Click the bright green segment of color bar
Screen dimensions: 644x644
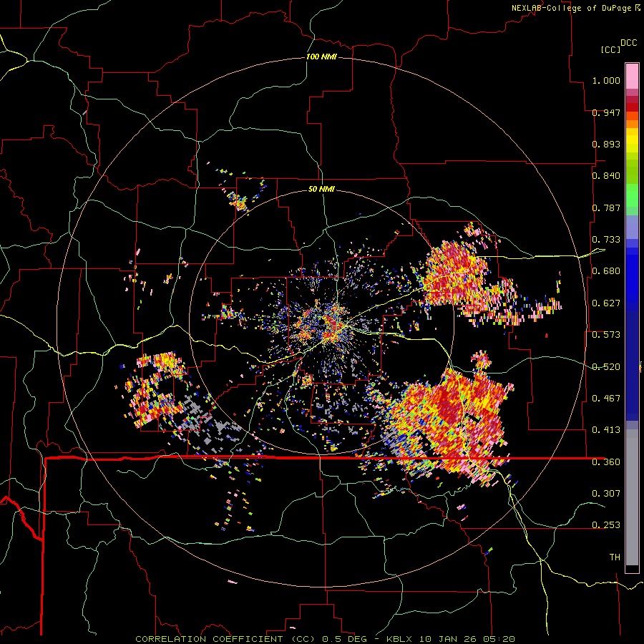632,195
